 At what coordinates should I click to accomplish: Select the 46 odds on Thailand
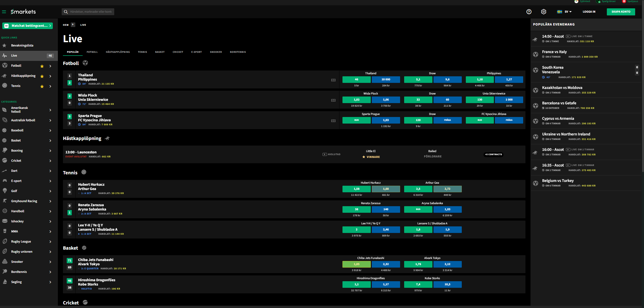pyautogui.click(x=356, y=79)
